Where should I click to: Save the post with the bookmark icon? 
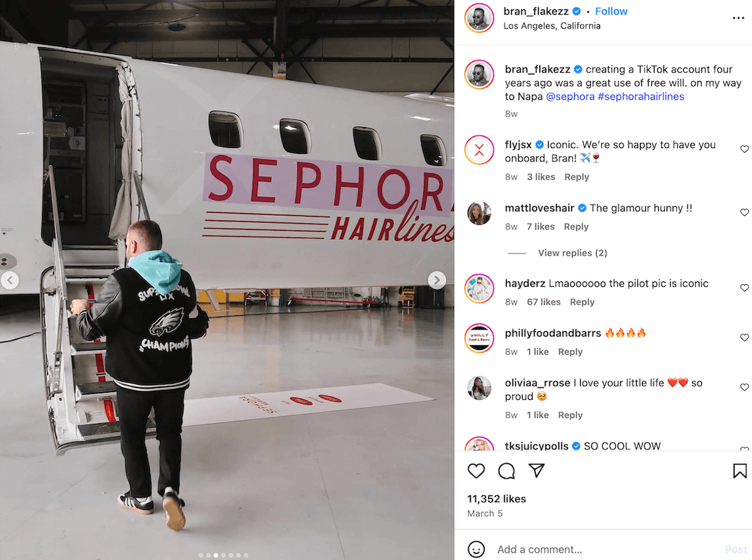(739, 471)
